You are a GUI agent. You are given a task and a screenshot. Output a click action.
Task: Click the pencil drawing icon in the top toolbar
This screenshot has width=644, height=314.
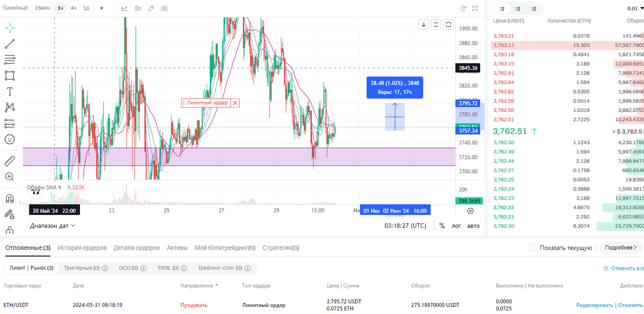click(151, 8)
